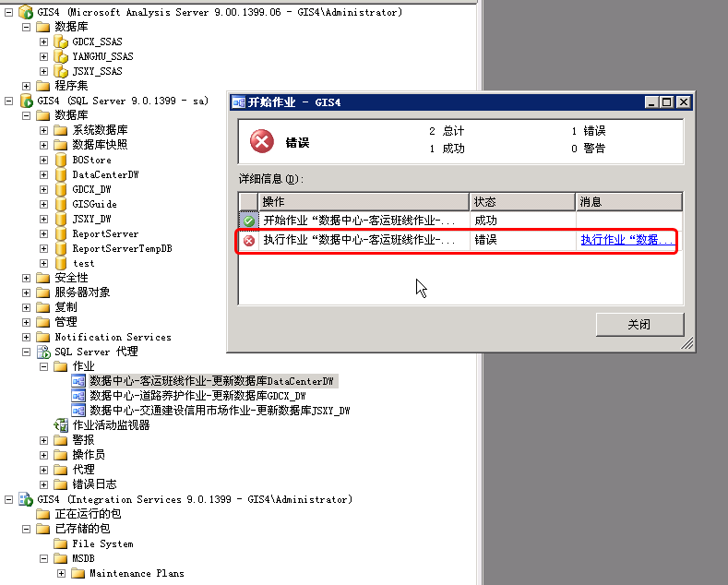Select the 执行作业 row operation text
728x585 pixels.
pyautogui.click(x=359, y=240)
